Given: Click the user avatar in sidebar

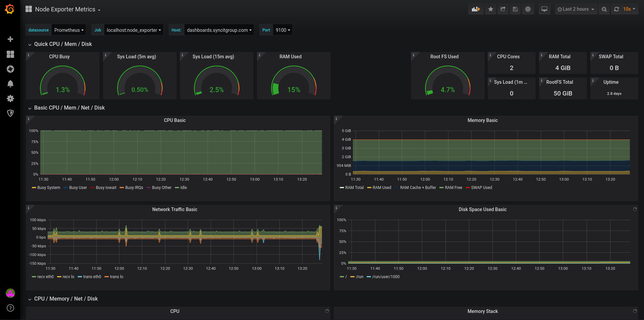Looking at the screenshot, I should coord(10,293).
